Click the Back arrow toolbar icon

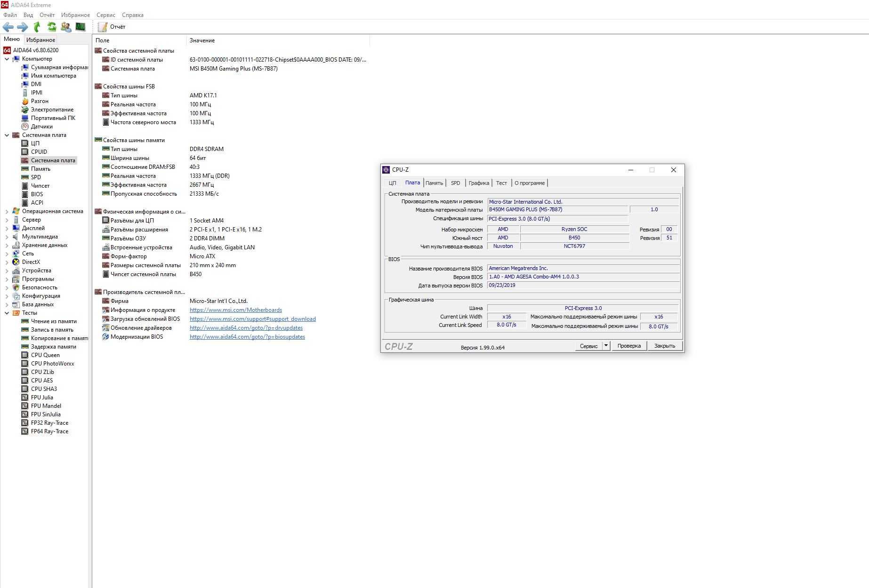coord(8,27)
